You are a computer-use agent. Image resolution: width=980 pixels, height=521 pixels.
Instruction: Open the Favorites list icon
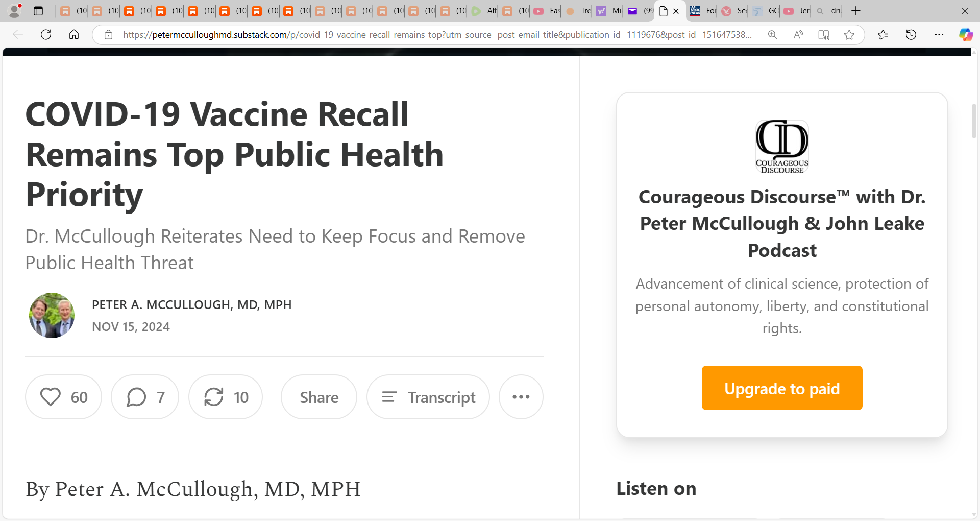coord(883,35)
